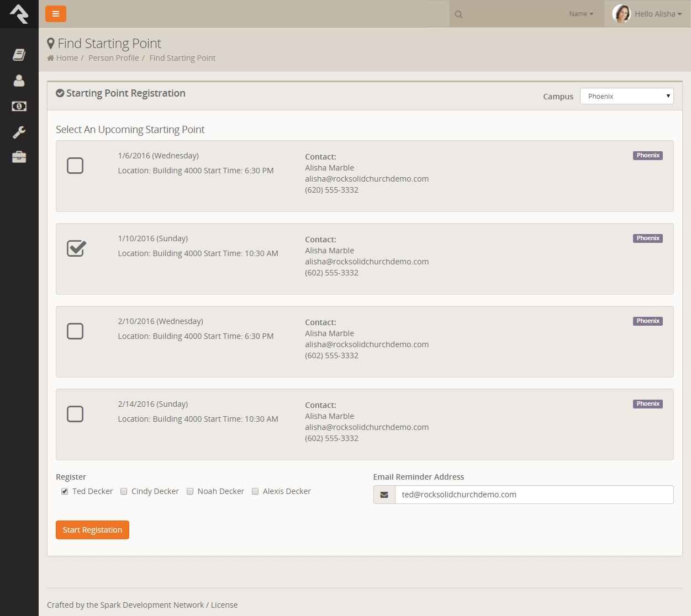The height and width of the screenshot is (616, 691).
Task: Navigate to Person Profile breadcrumb
Action: point(113,58)
